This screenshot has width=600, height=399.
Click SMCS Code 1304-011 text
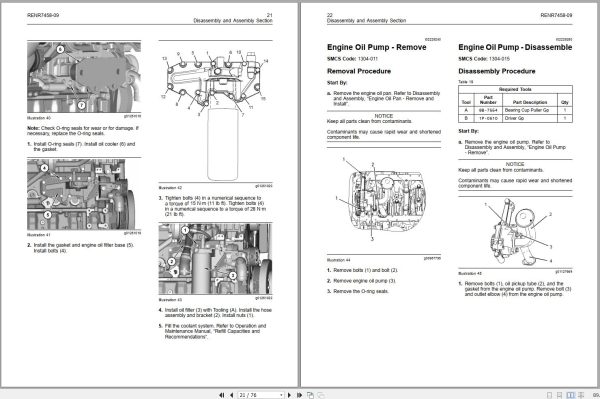(x=352, y=59)
